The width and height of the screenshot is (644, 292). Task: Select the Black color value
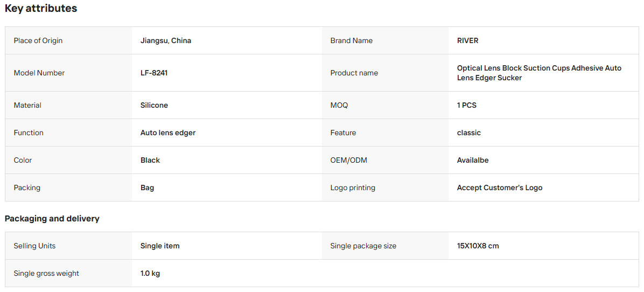point(150,160)
